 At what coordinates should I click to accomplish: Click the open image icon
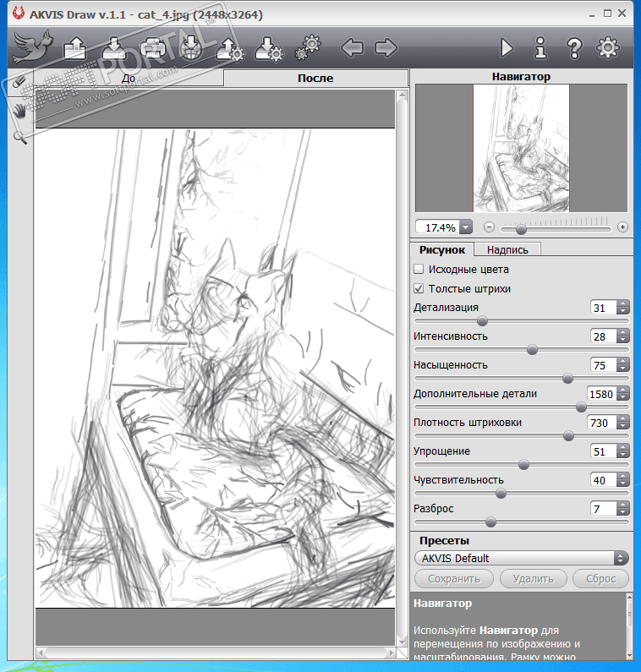(75, 47)
